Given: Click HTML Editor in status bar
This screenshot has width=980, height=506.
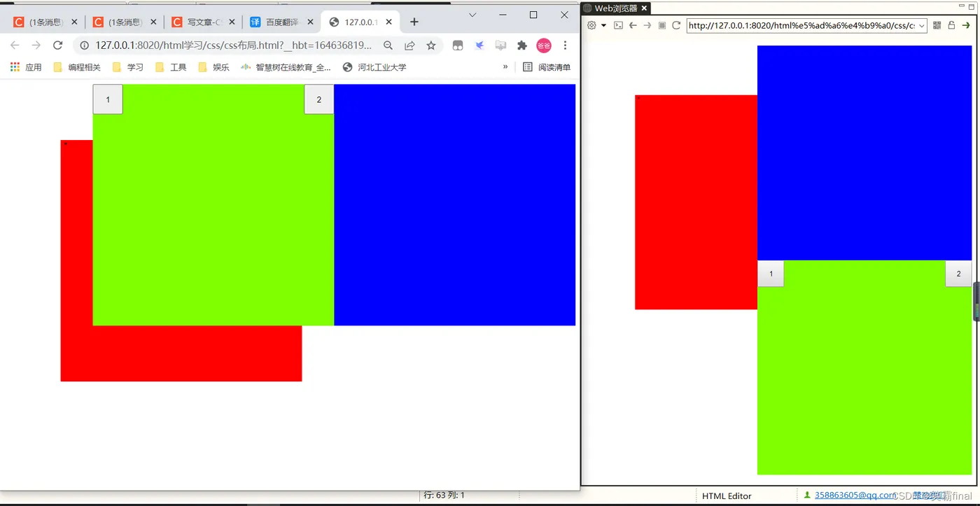Looking at the screenshot, I should pos(727,496).
